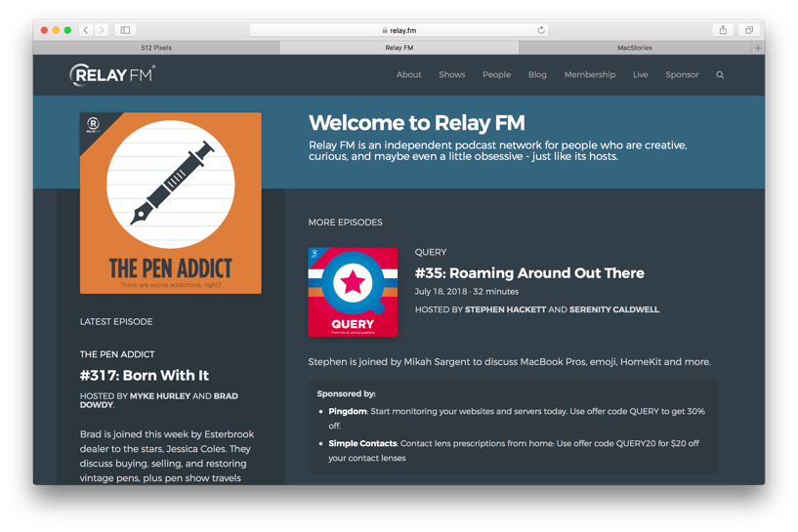Open the Query podcast artwork thumbnail
The width and height of the screenshot is (798, 532).
click(x=353, y=292)
